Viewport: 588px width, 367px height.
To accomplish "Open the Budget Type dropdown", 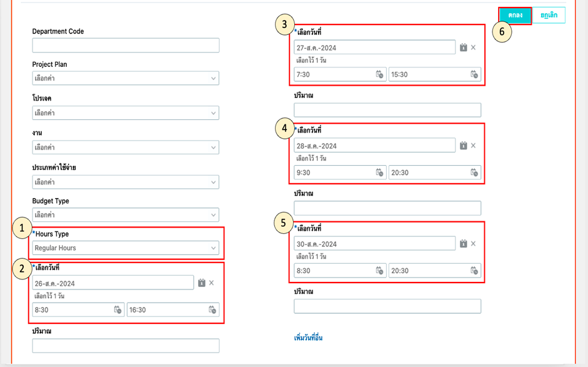I will (x=126, y=215).
